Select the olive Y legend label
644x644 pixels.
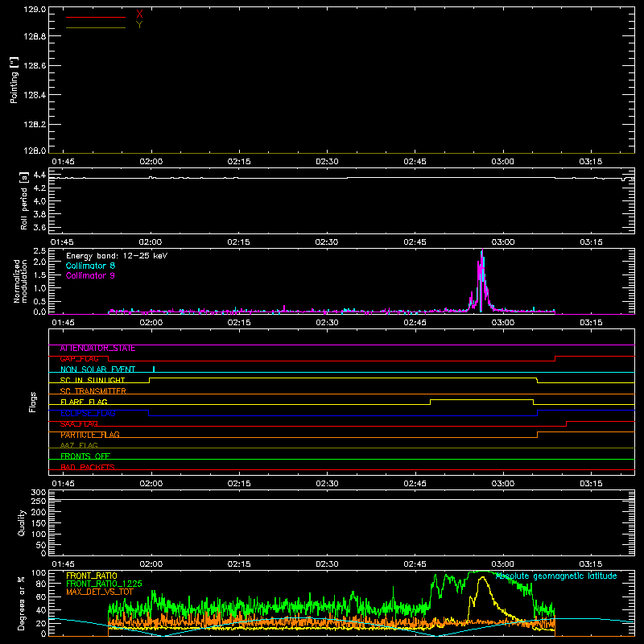[139, 25]
